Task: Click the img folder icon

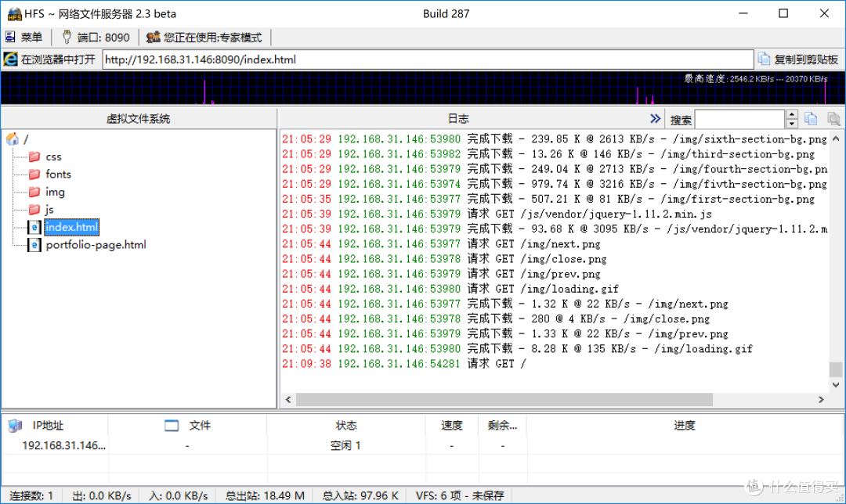Action: click(34, 192)
